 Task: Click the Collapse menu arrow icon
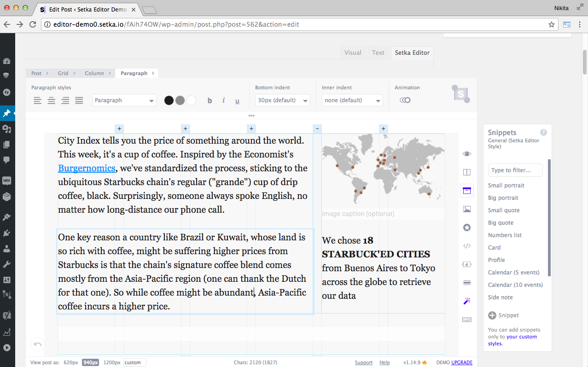6,348
